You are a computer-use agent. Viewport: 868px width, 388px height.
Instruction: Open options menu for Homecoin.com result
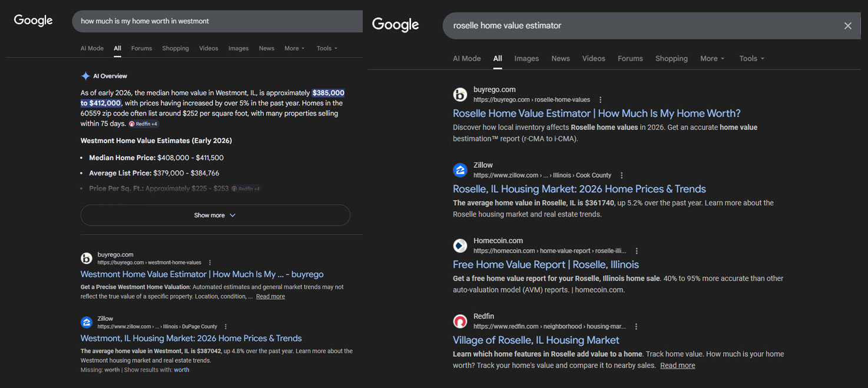pos(637,251)
